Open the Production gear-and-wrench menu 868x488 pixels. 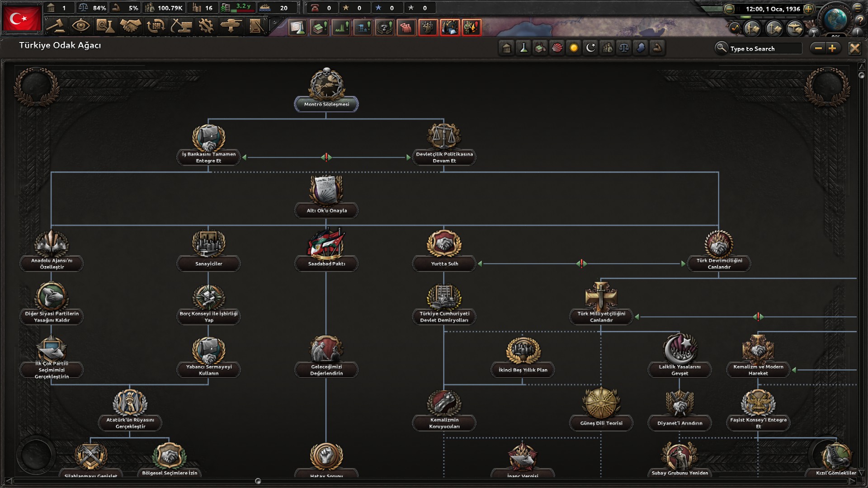[206, 26]
